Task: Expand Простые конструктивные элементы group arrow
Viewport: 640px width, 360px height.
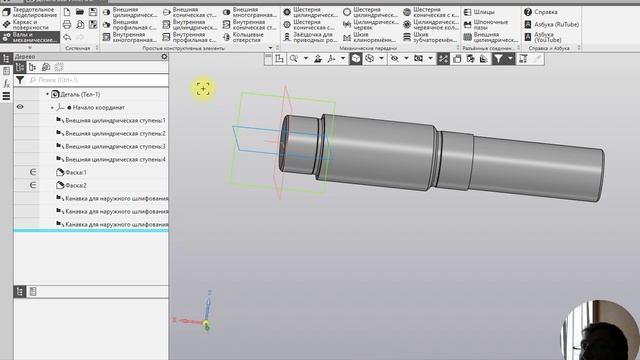Action: click(270, 48)
